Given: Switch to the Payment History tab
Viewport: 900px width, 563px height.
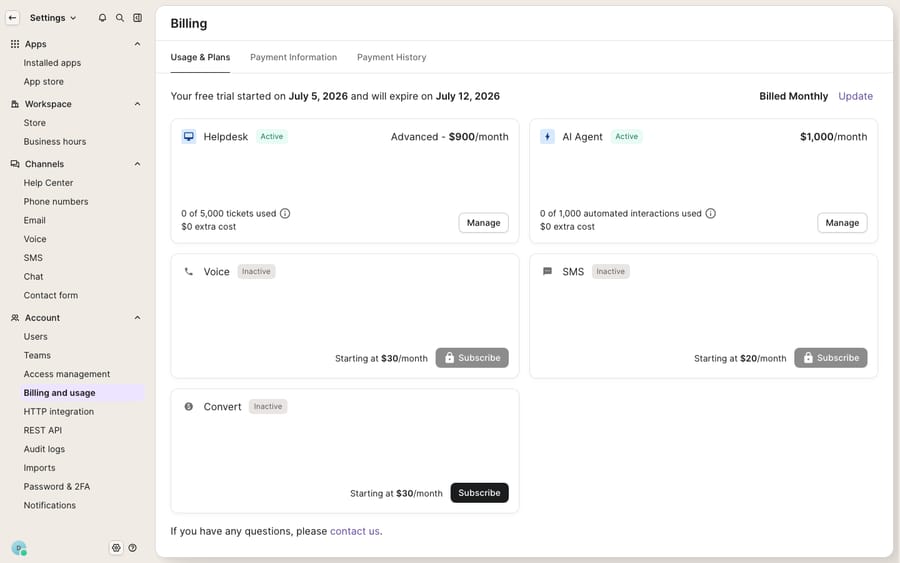Looking at the screenshot, I should [x=391, y=57].
